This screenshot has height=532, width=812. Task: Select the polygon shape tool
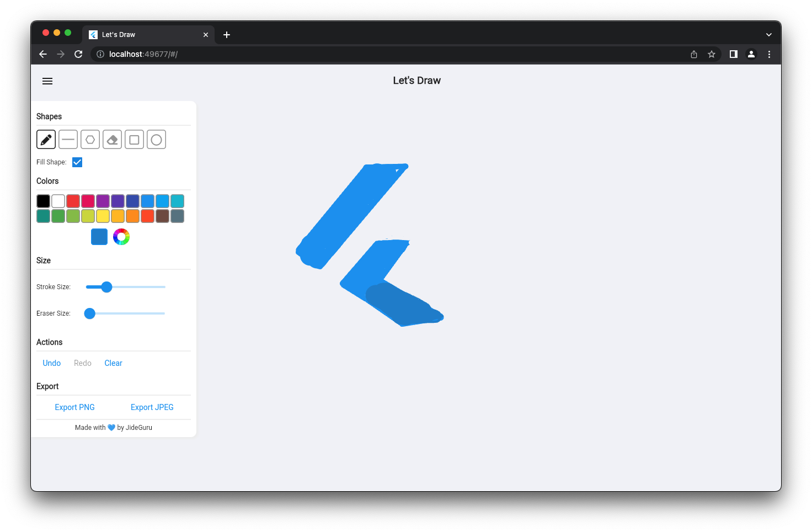click(90, 140)
